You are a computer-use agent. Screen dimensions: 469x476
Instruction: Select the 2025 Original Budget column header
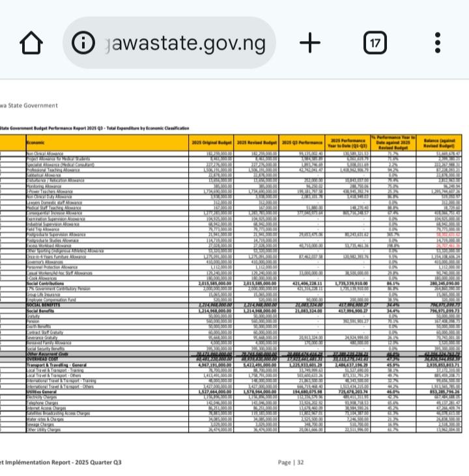(212, 142)
